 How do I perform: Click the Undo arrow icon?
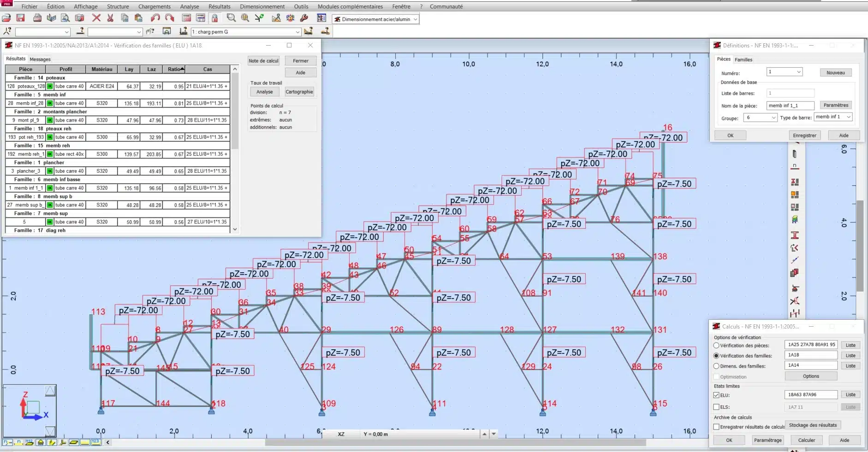[x=155, y=18]
